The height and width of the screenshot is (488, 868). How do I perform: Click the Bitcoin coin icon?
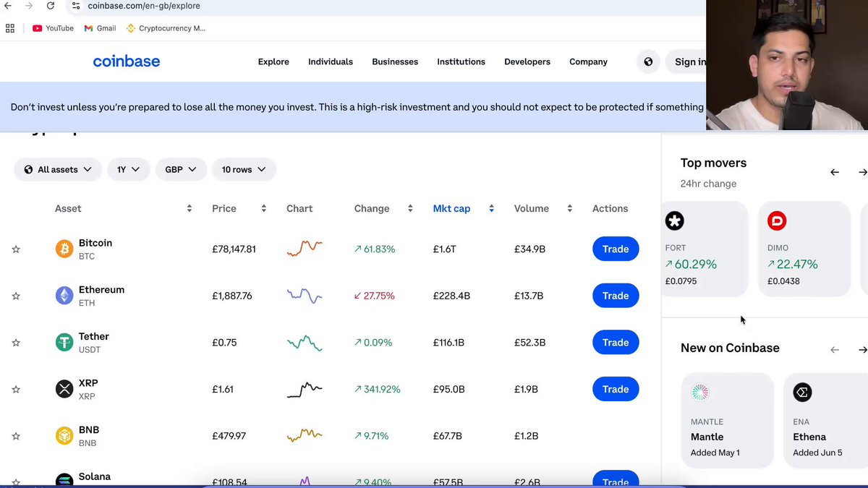coord(64,249)
